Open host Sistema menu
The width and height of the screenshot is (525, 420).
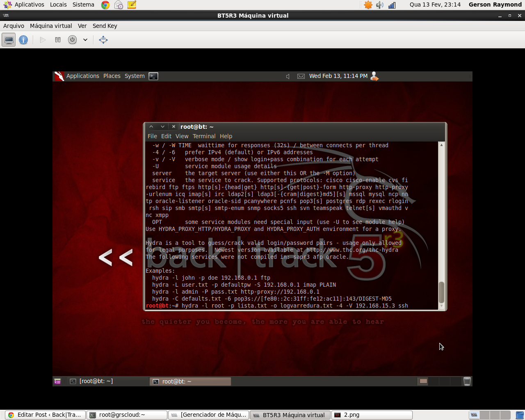tap(83, 5)
